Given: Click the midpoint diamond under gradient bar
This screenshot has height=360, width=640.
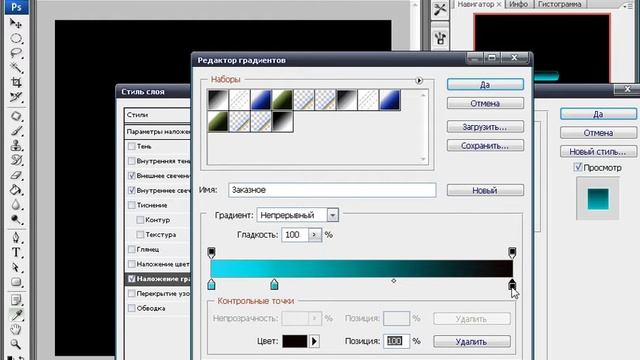Looking at the screenshot, I should [x=393, y=281].
